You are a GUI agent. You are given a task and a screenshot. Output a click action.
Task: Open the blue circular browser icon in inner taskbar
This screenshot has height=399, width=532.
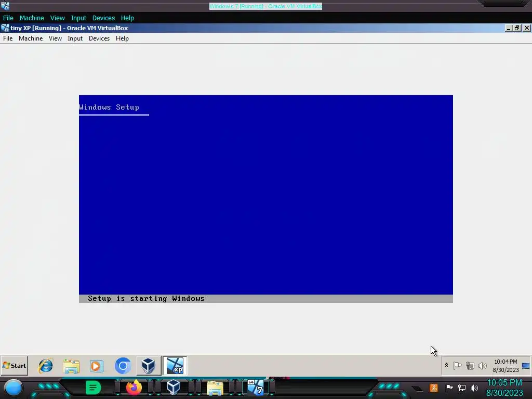pos(123,366)
